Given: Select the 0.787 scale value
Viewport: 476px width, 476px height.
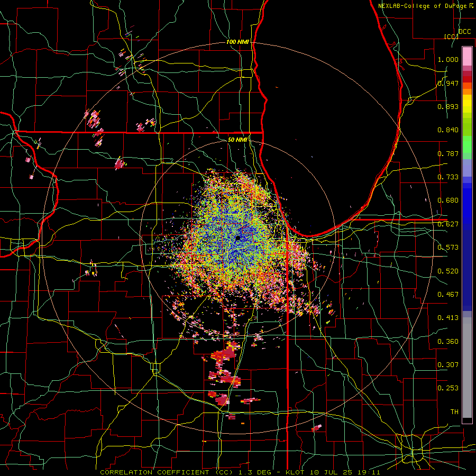Looking at the screenshot, I should [448, 153].
